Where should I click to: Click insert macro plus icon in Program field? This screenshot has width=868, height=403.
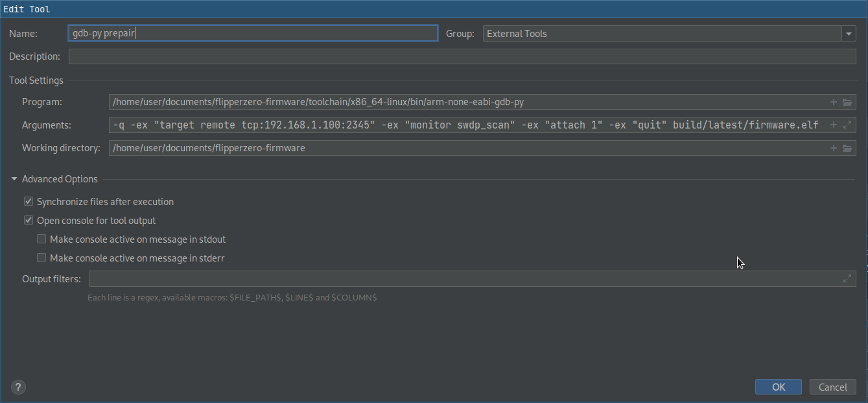[x=834, y=102]
